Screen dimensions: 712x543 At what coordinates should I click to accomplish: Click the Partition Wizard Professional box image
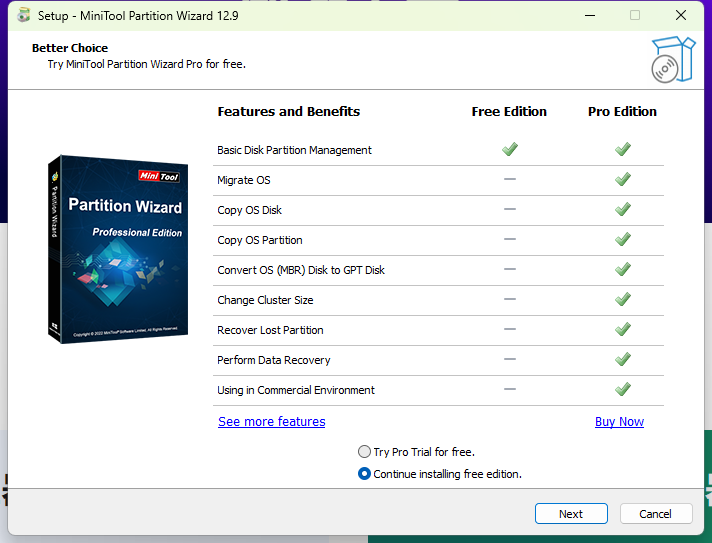[118, 249]
